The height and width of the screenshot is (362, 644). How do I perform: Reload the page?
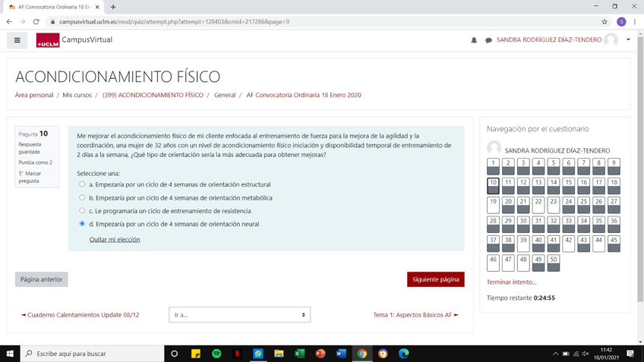point(36,22)
